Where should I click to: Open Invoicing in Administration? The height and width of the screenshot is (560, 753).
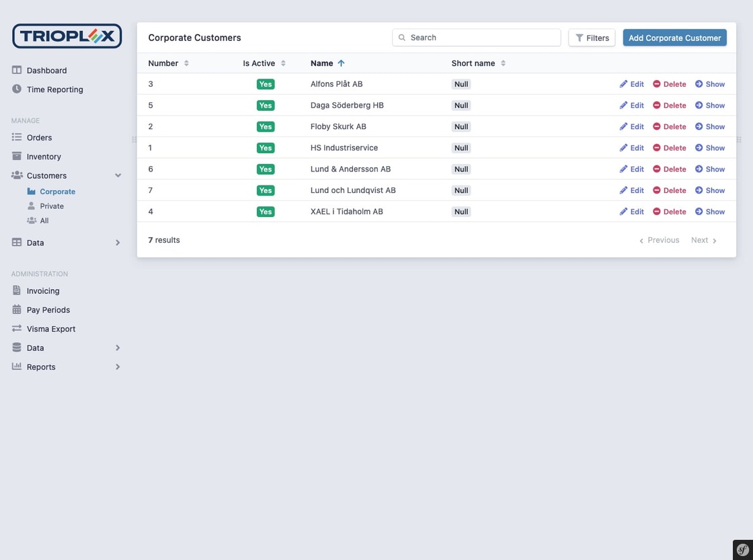click(43, 291)
